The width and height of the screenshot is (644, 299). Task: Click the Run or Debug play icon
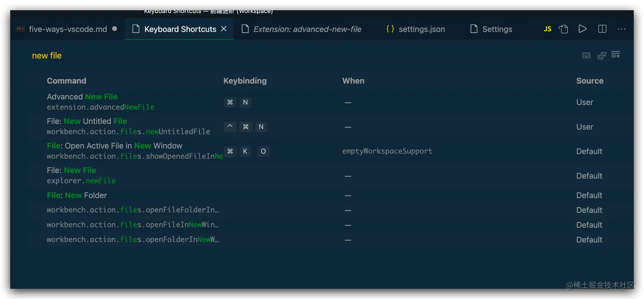point(583,29)
